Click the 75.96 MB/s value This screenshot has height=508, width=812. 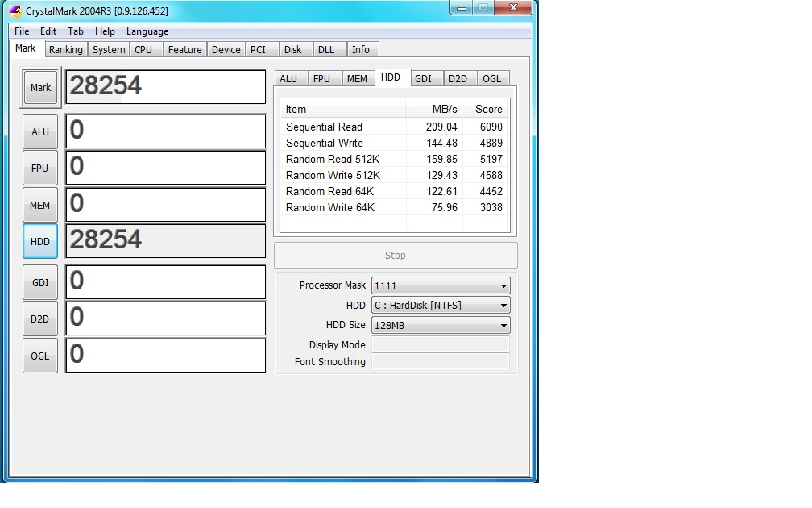click(445, 207)
